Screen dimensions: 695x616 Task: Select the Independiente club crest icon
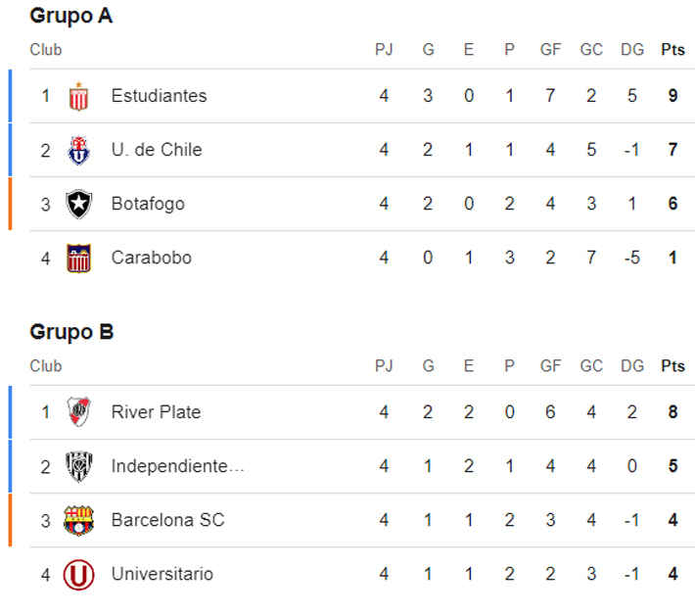78,466
